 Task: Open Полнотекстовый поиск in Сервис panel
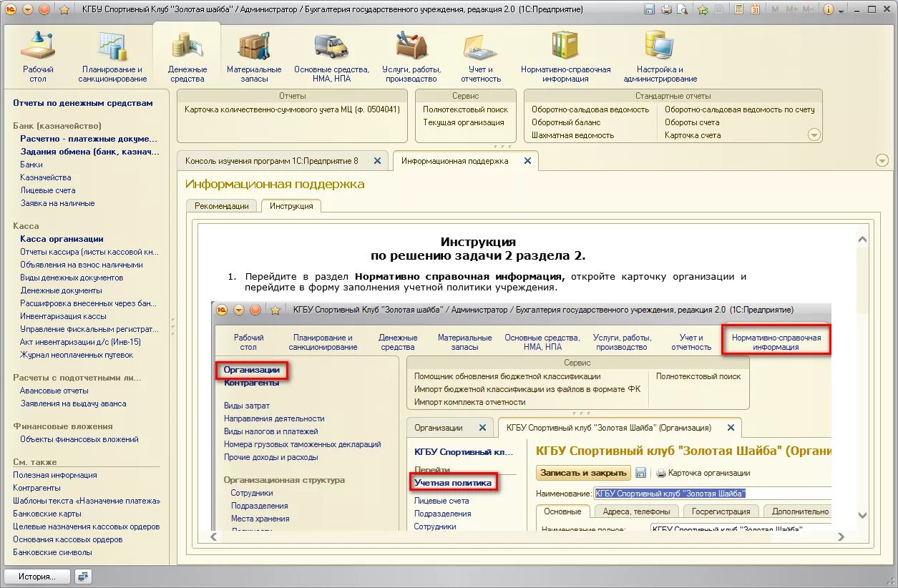click(x=465, y=109)
